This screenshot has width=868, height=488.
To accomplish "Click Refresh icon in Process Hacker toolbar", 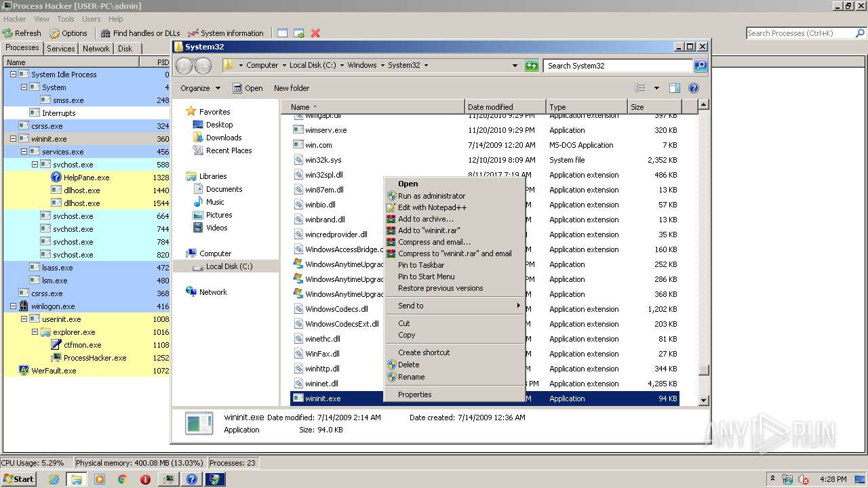I will click(7, 33).
